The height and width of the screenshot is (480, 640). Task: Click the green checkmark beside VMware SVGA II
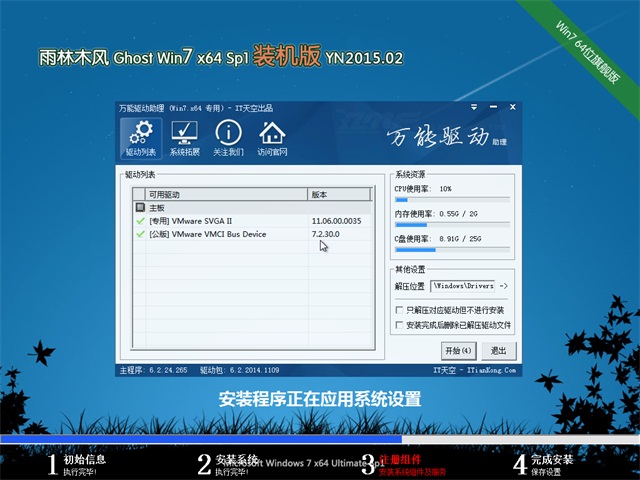140,220
